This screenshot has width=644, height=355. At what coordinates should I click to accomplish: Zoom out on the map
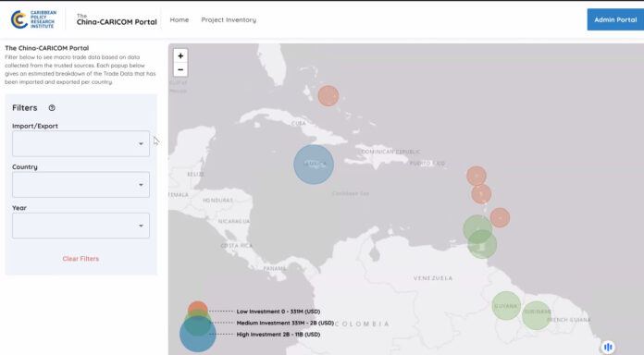point(180,69)
